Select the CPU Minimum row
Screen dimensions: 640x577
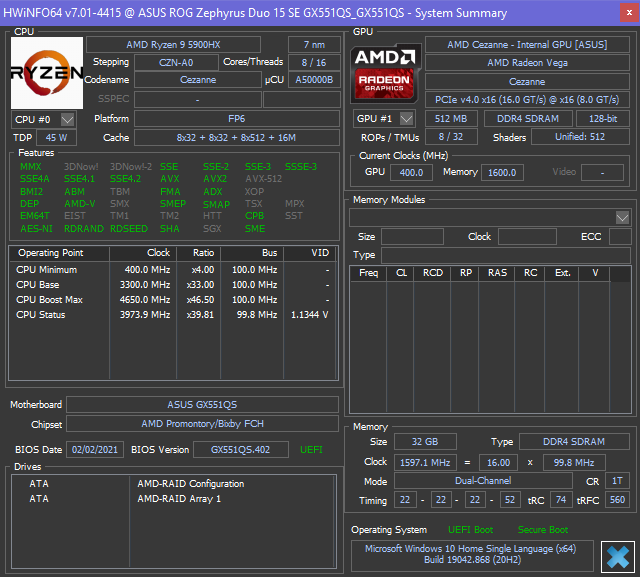pos(173,270)
